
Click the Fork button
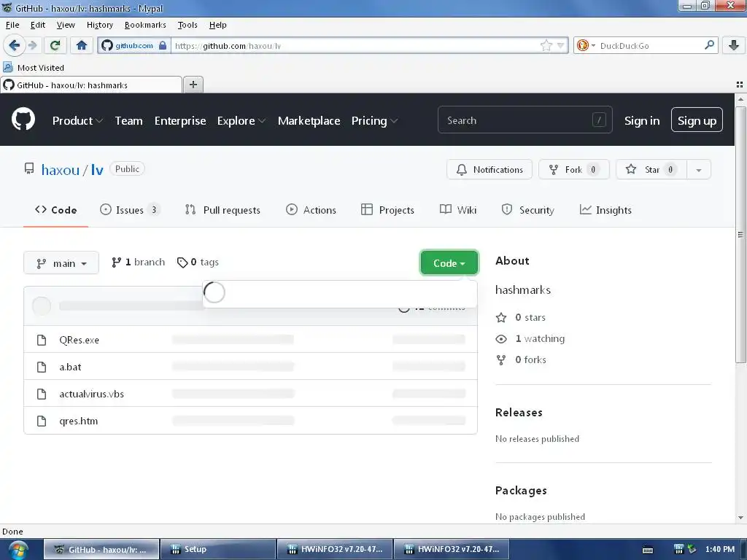point(573,169)
